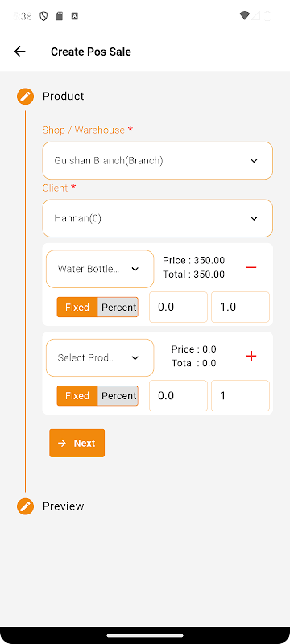Click the Preview step pencil icon
Screen dimensions: 290x644
[25, 506]
